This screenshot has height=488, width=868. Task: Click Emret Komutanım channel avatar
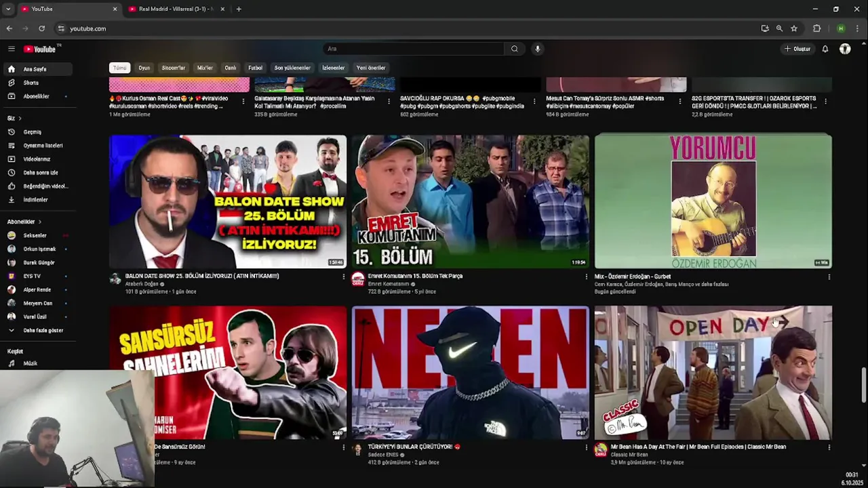pyautogui.click(x=358, y=279)
